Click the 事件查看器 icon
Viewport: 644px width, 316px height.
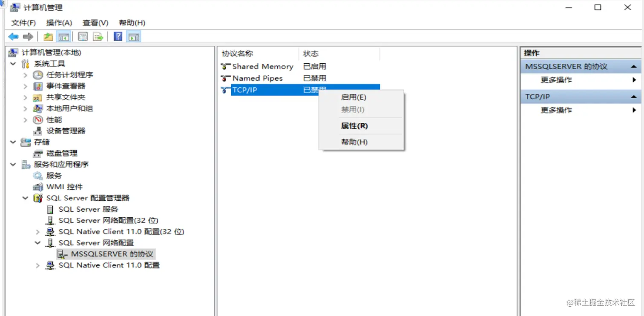[x=38, y=86]
